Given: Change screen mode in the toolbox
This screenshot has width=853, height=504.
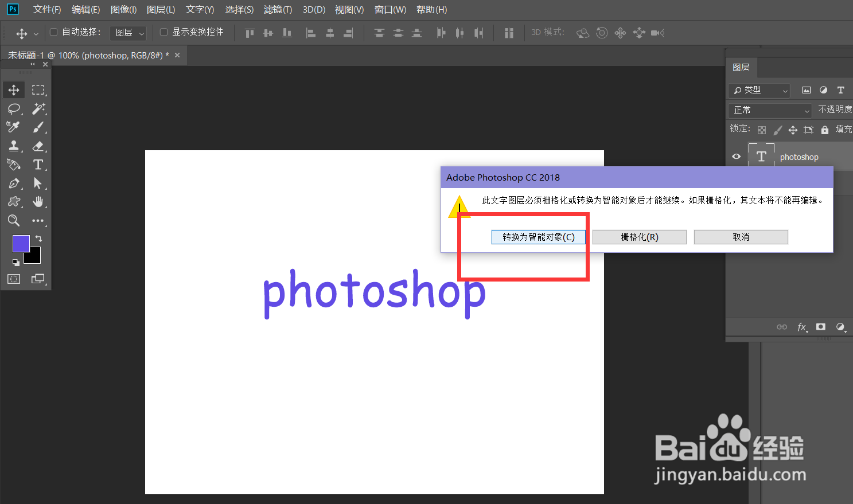Looking at the screenshot, I should pyautogui.click(x=38, y=279).
